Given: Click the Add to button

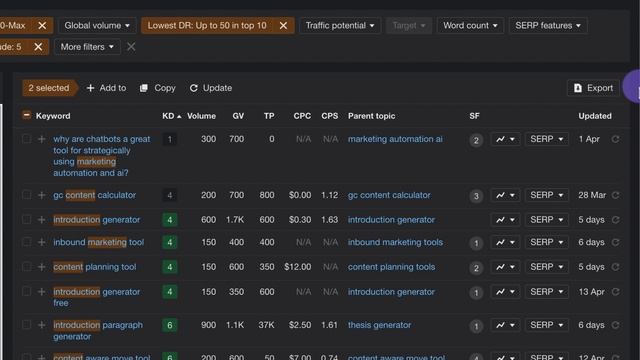Looking at the screenshot, I should point(106,88).
